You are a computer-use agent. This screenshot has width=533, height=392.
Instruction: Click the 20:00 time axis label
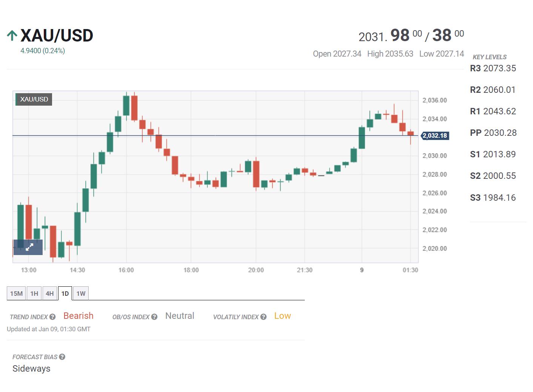tap(256, 270)
